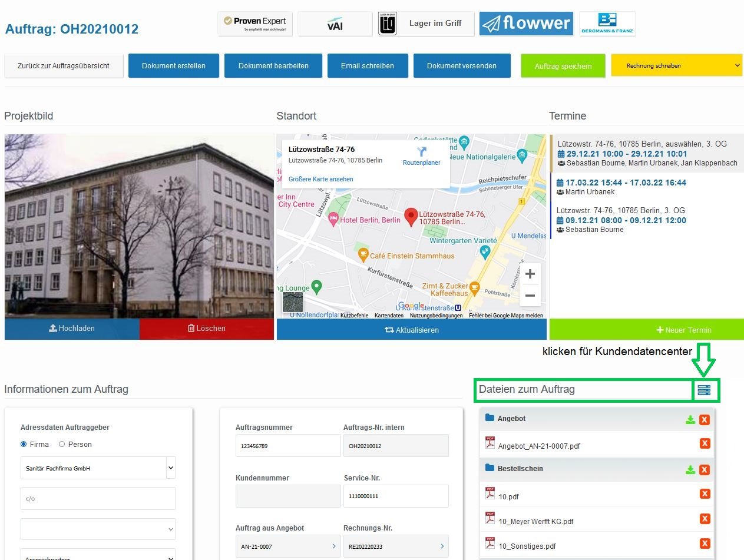Remove file 10_Sonstiges.pdf with its X
This screenshot has width=744, height=560.
coord(705,544)
